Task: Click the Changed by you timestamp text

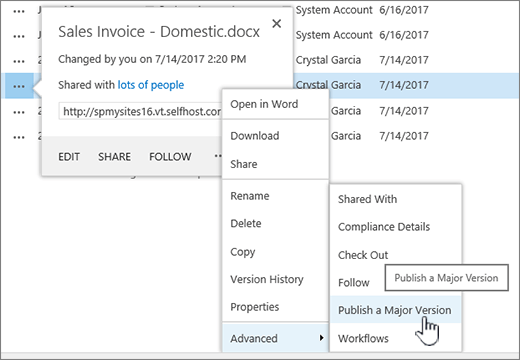Action: [x=152, y=59]
